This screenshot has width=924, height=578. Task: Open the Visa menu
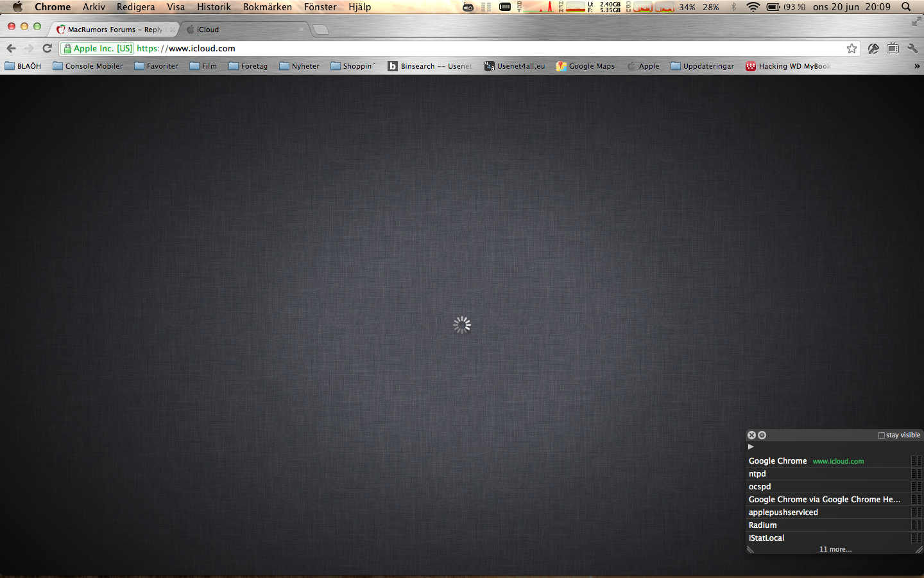click(x=176, y=7)
